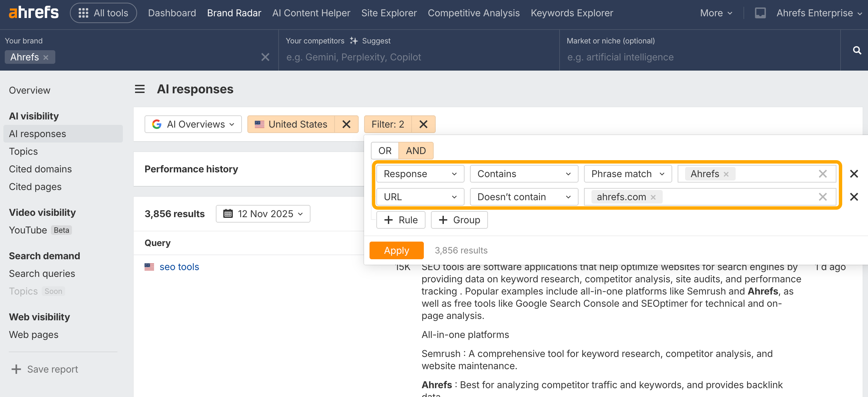
Task: Click the AI Suggest competitors sparkle icon
Action: point(354,41)
